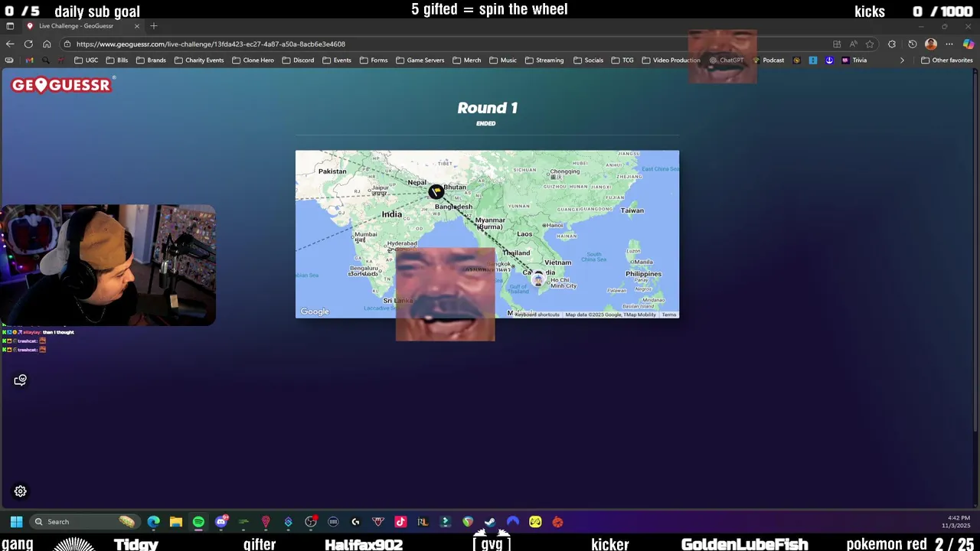Click the Philippines label on the map
The height and width of the screenshot is (551, 980).
click(x=643, y=274)
